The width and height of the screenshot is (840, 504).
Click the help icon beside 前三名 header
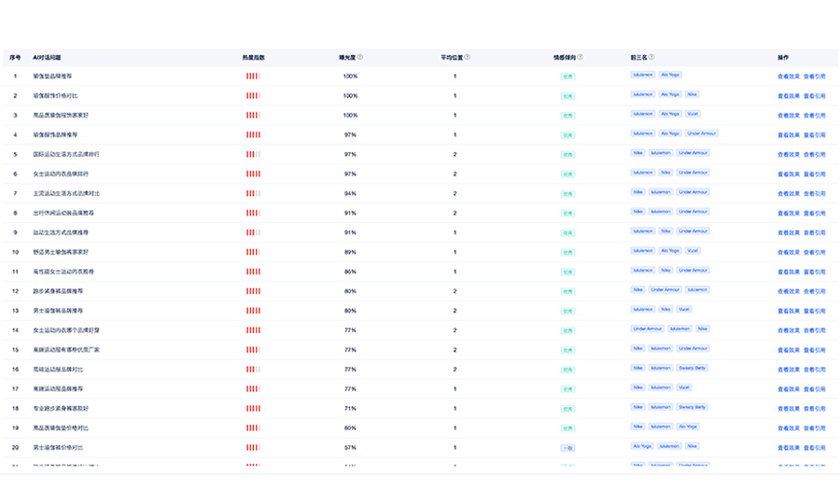[651, 57]
